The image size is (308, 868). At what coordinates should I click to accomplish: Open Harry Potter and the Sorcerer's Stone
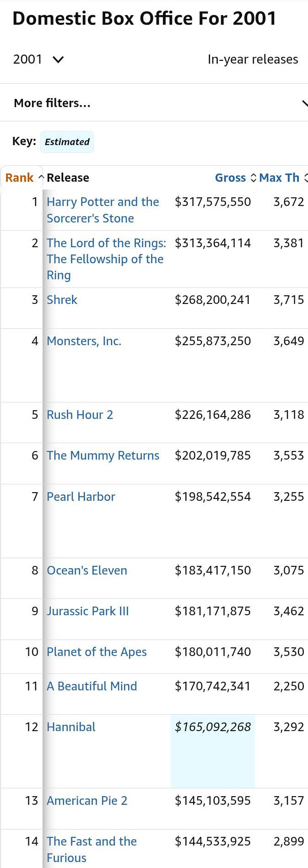click(x=103, y=210)
